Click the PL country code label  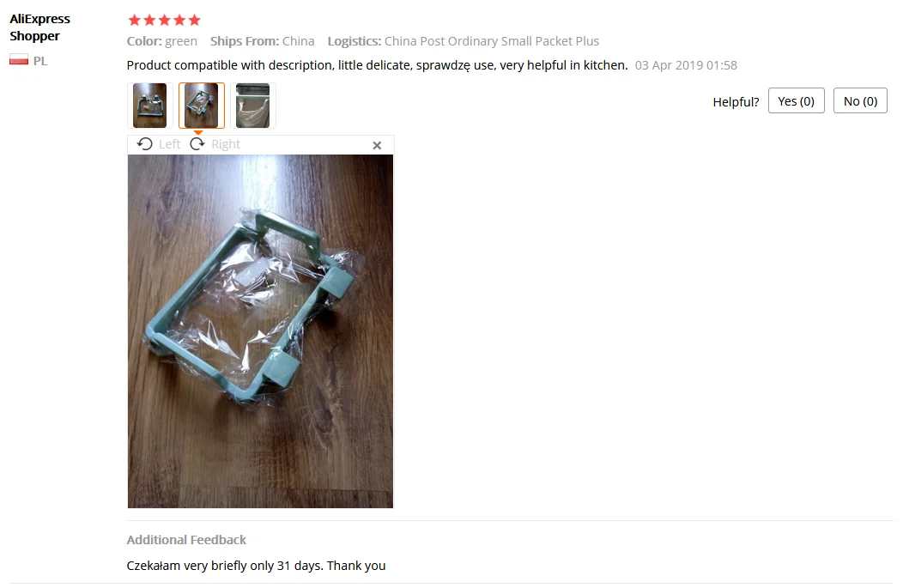click(x=40, y=60)
